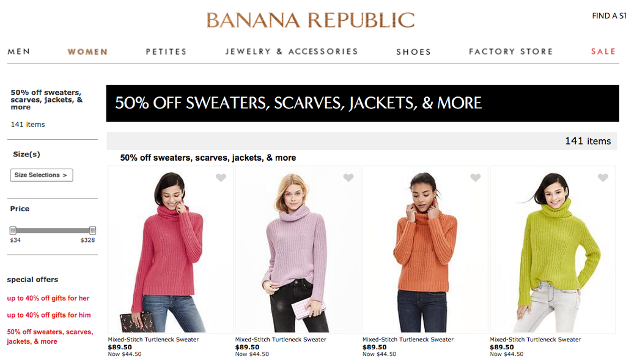Favorite the lavender turtleneck sweater heart
The width and height of the screenshot is (626, 364).
point(348,178)
